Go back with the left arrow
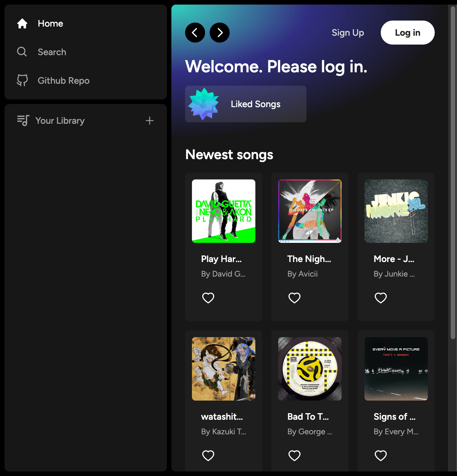This screenshot has width=457, height=476. (x=195, y=33)
